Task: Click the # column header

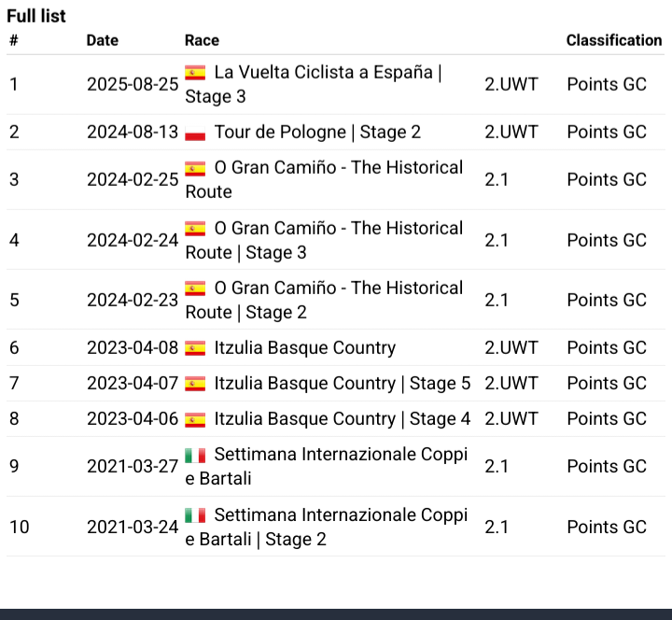Action: (14, 40)
